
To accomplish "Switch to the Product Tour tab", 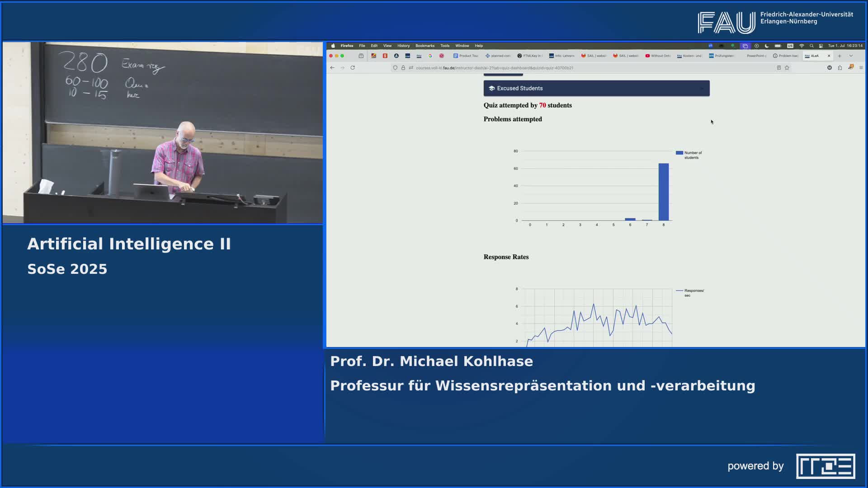I will [x=466, y=56].
